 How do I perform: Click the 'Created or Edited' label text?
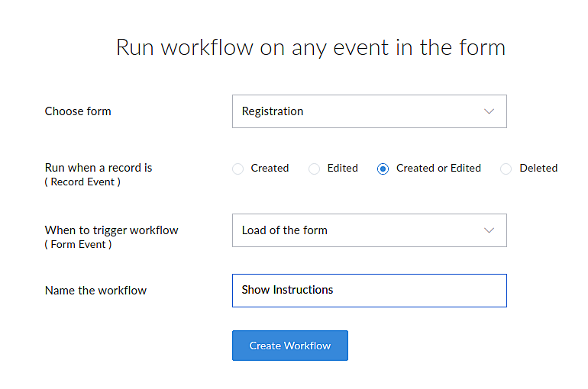(438, 169)
